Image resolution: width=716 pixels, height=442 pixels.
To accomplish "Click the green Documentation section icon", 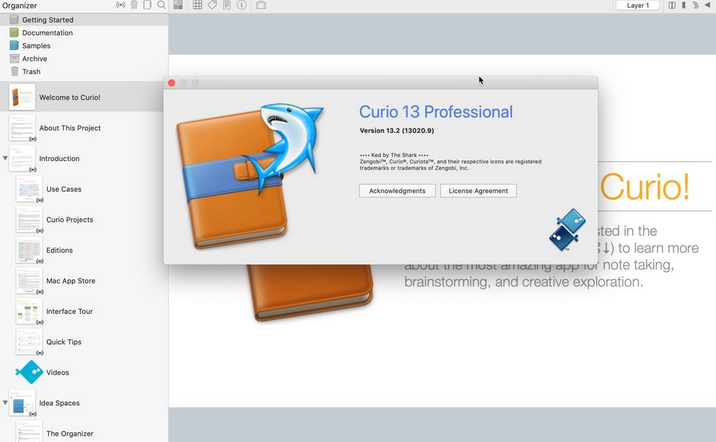I will click(14, 32).
